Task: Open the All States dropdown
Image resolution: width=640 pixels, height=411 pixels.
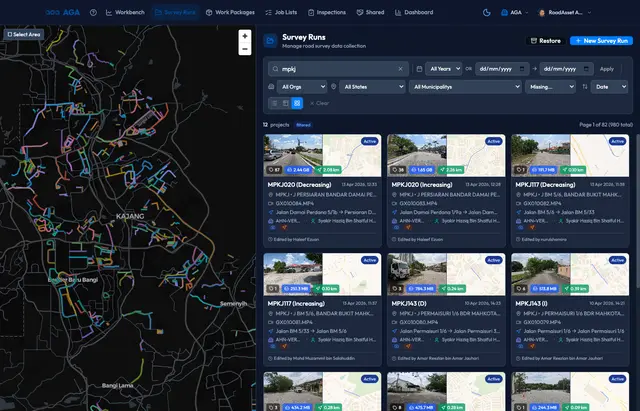Action: [x=372, y=87]
